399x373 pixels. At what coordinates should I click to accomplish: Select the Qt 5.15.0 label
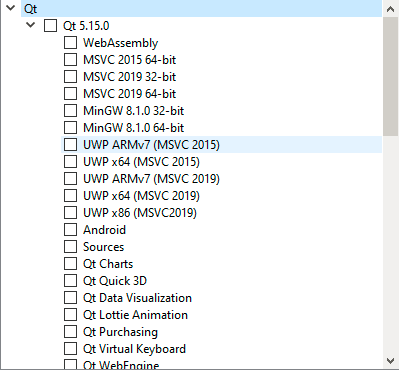tap(86, 26)
